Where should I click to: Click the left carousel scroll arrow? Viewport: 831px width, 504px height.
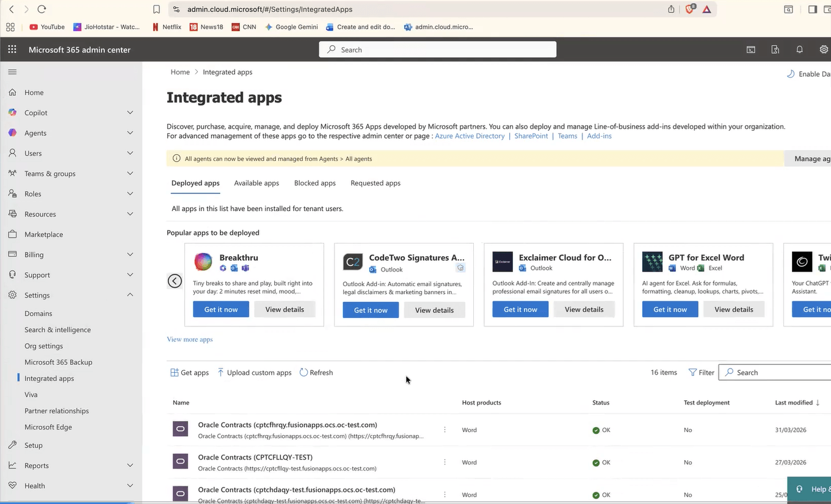[x=175, y=281]
